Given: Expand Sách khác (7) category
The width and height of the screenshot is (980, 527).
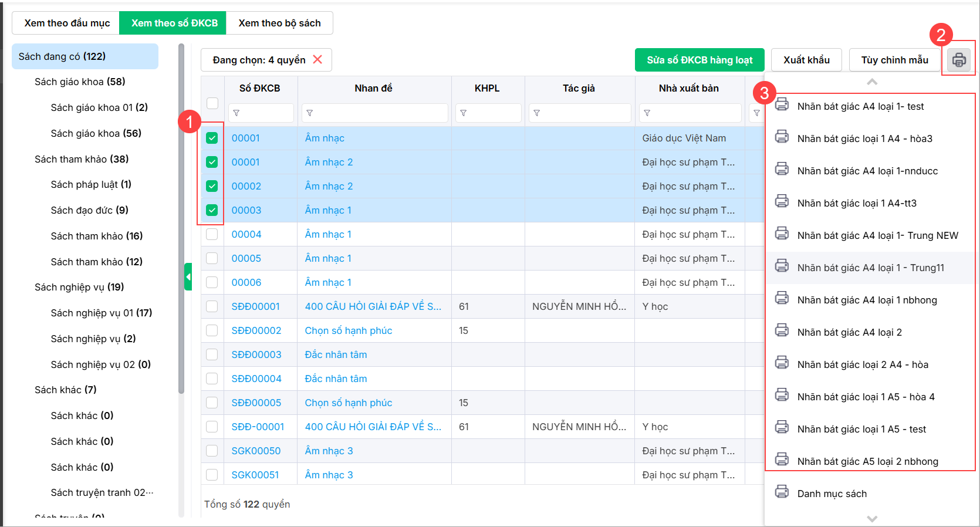Looking at the screenshot, I should (x=66, y=390).
